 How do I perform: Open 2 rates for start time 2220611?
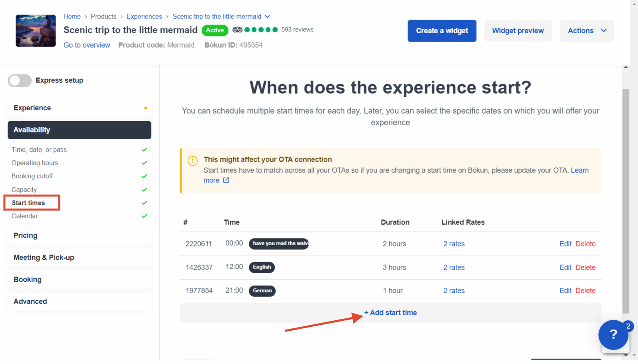(454, 244)
